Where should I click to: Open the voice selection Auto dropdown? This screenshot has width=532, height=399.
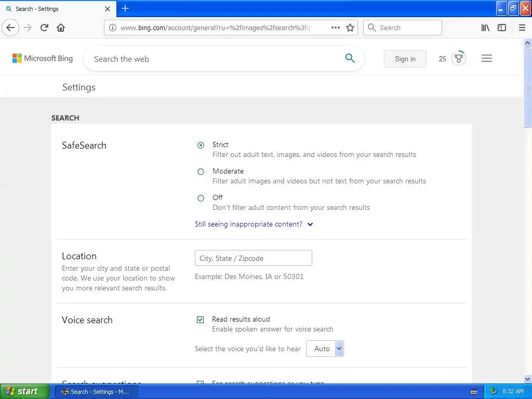(x=325, y=349)
